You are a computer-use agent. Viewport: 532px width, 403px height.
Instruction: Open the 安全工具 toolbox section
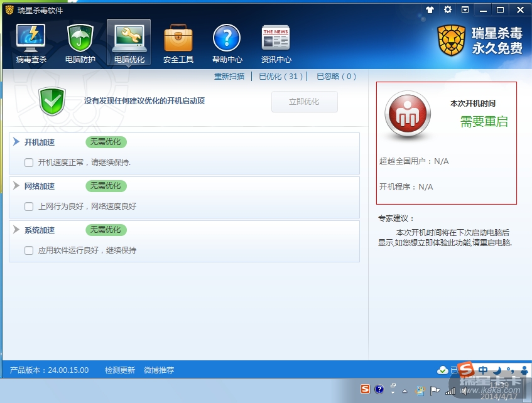click(178, 43)
